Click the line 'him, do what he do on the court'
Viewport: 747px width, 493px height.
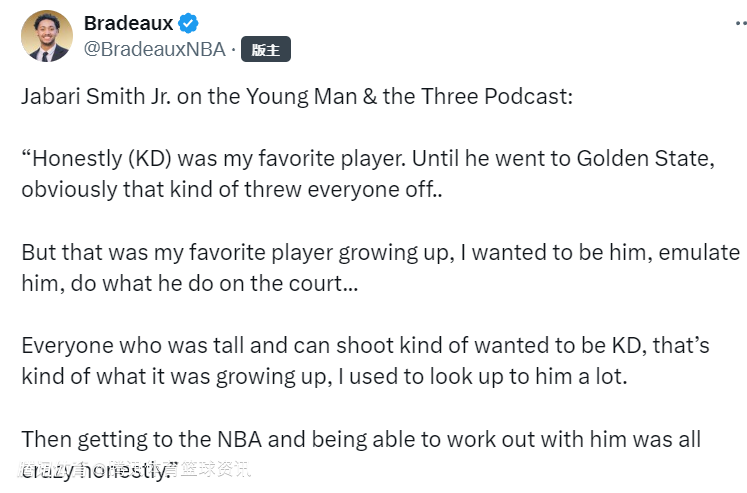188,283
